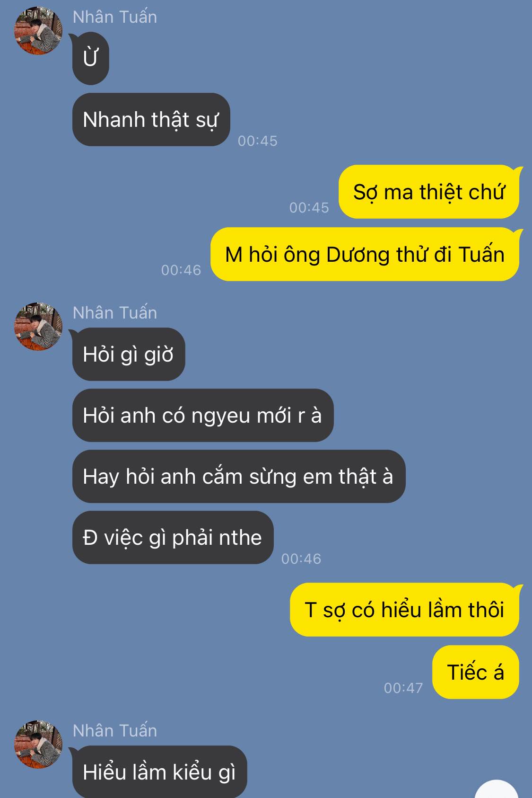Open Nhân Tuấn's avatar next to "Hỏi gì giờ"
The width and height of the screenshot is (532, 798).
(x=38, y=327)
